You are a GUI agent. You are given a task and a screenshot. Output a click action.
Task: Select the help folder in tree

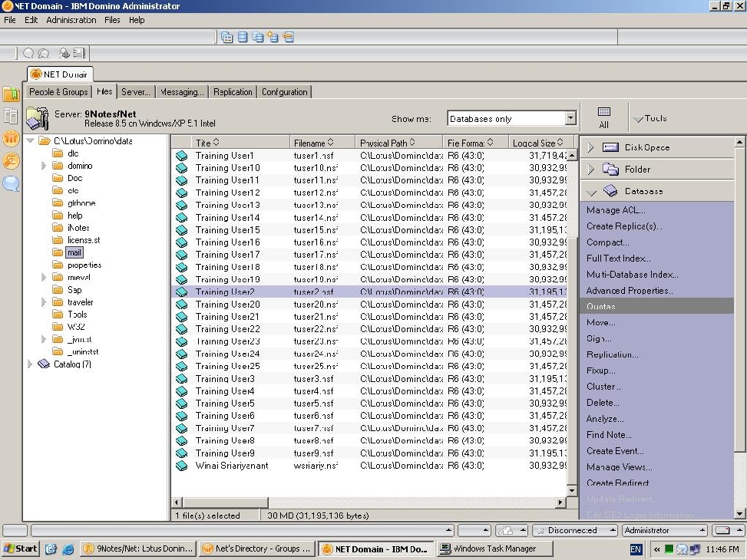point(74,216)
